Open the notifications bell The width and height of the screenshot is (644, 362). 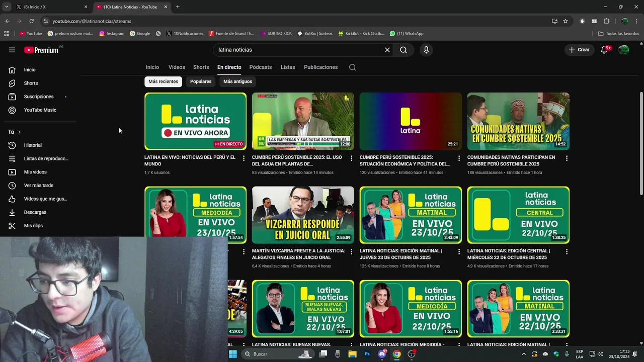point(604,50)
